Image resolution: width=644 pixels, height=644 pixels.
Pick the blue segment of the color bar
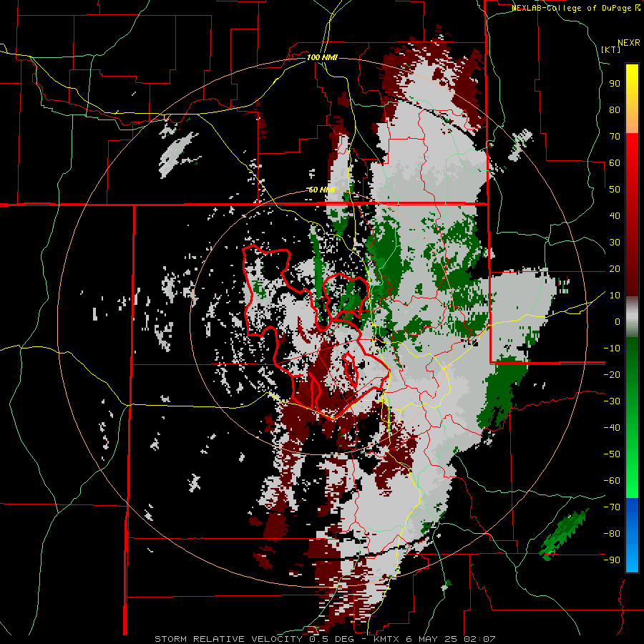[632, 535]
